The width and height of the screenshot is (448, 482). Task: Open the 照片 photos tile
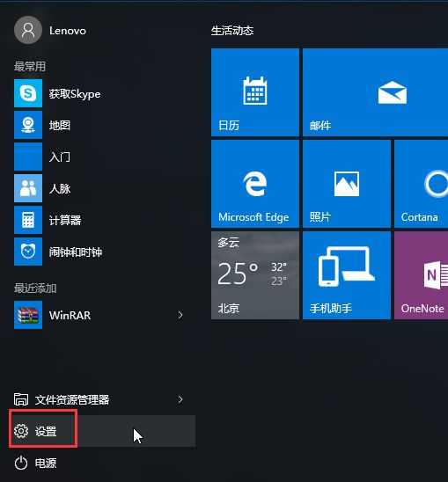[347, 184]
